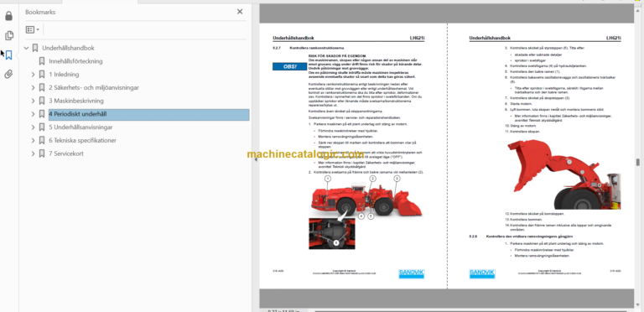Click 'Underhållshandbok' header on left page

pyautogui.click(x=293, y=38)
